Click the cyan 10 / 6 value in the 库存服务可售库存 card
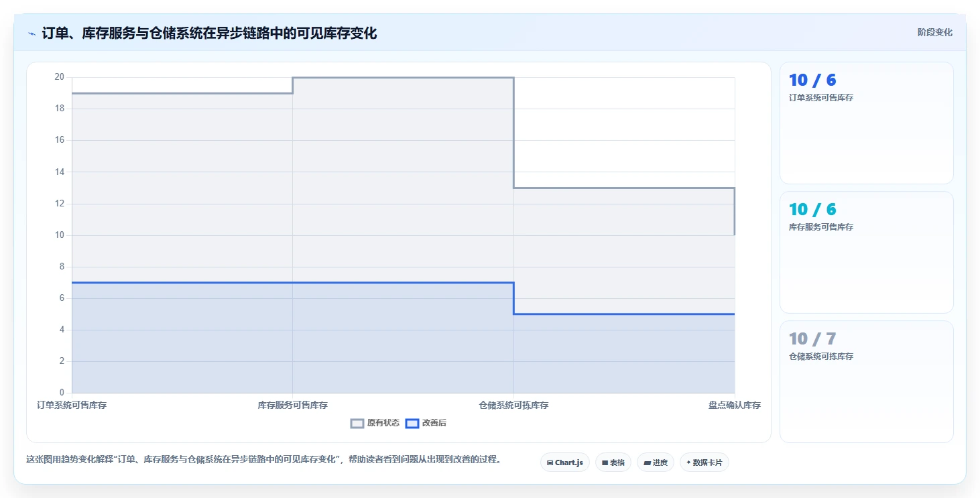This screenshot has height=498, width=980. 812,210
